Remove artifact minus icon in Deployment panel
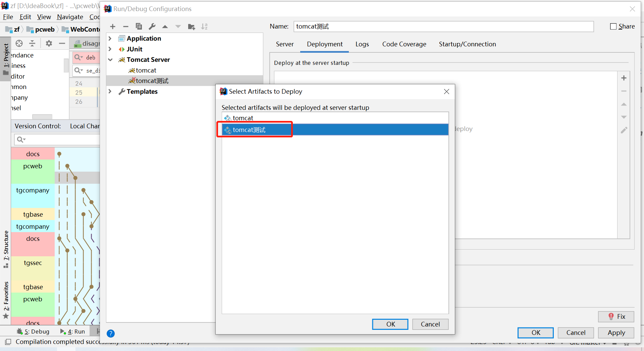 tap(624, 91)
